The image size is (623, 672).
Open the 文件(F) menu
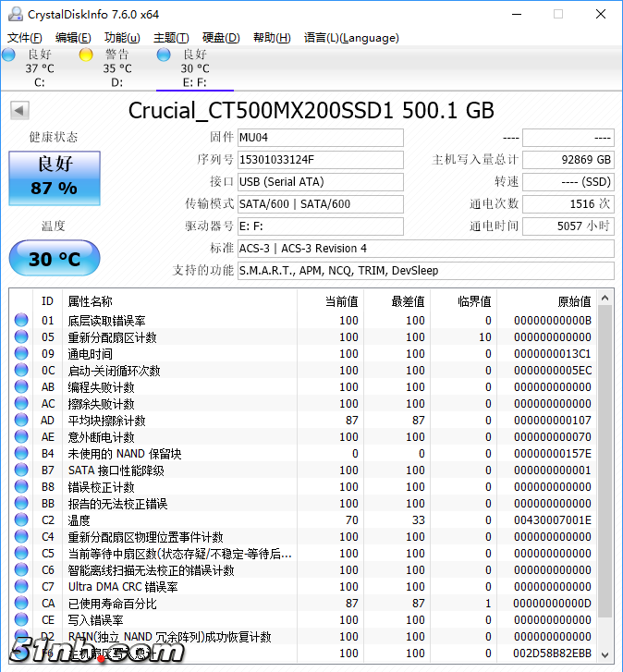[x=25, y=38]
